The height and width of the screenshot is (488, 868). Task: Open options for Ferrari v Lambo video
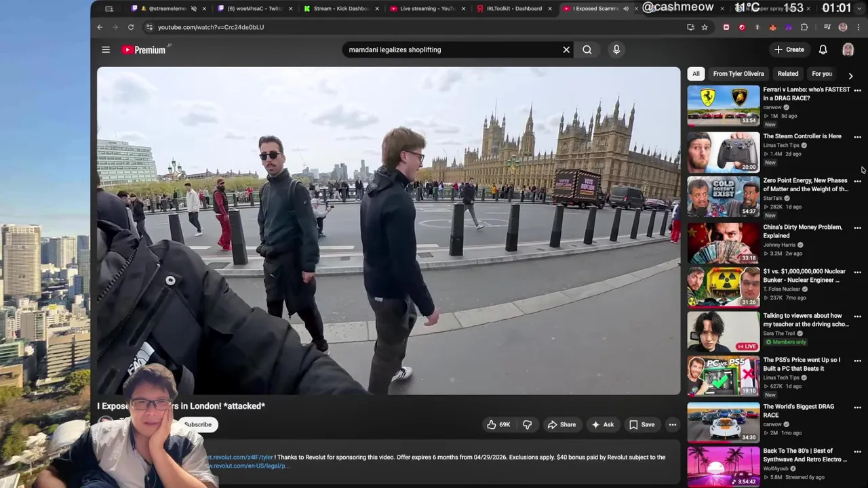[x=857, y=91]
